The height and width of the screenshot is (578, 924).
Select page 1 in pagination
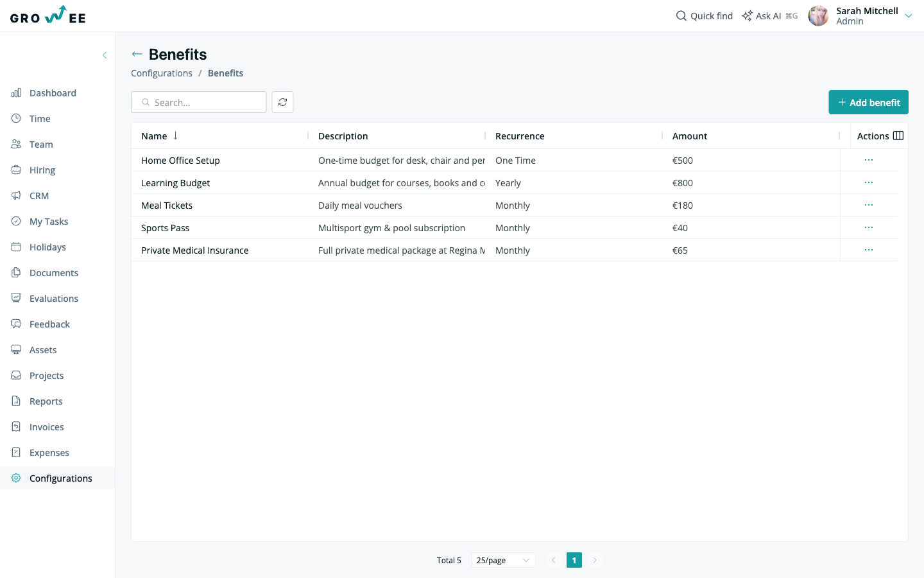(574, 560)
